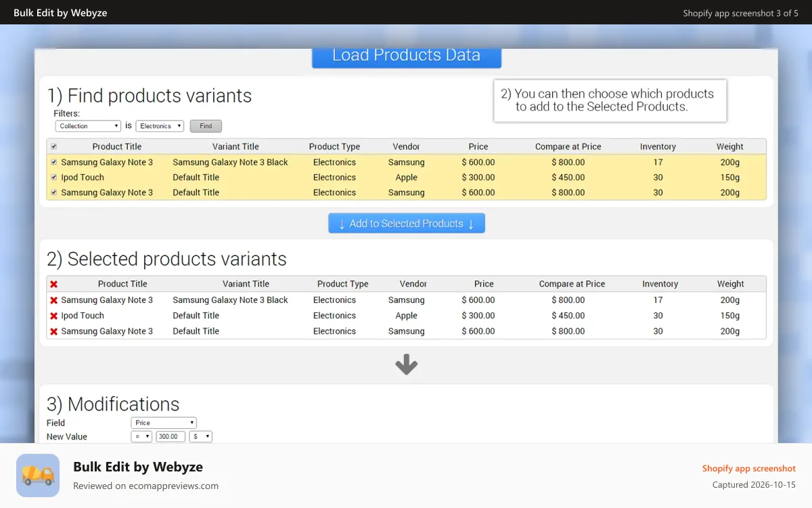
Task: Click Ipod Touch title in selected table
Action: tap(83, 316)
